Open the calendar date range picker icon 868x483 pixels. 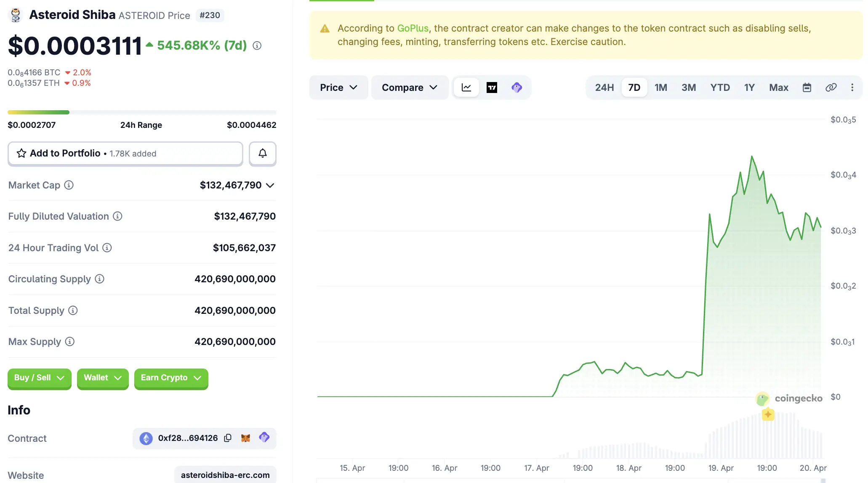pos(807,87)
